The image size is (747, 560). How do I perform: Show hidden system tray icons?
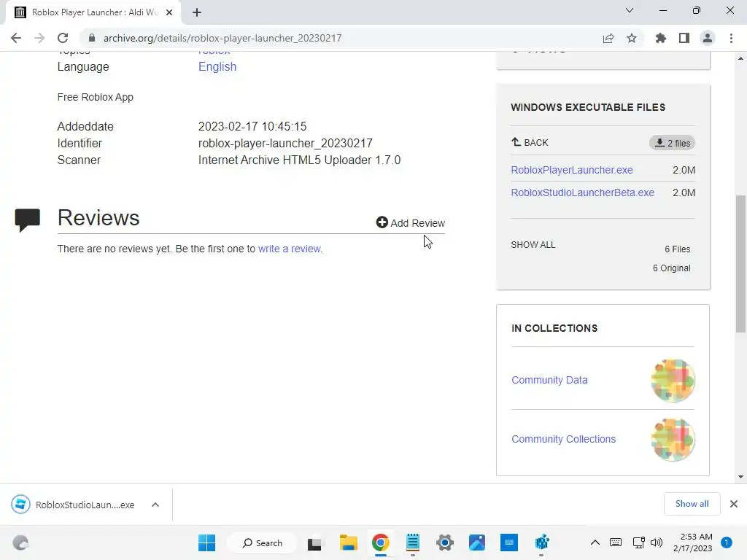[595, 542]
